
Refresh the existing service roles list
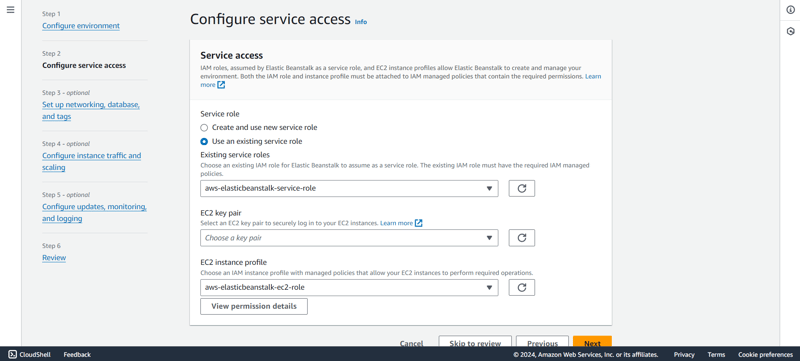[x=521, y=188]
